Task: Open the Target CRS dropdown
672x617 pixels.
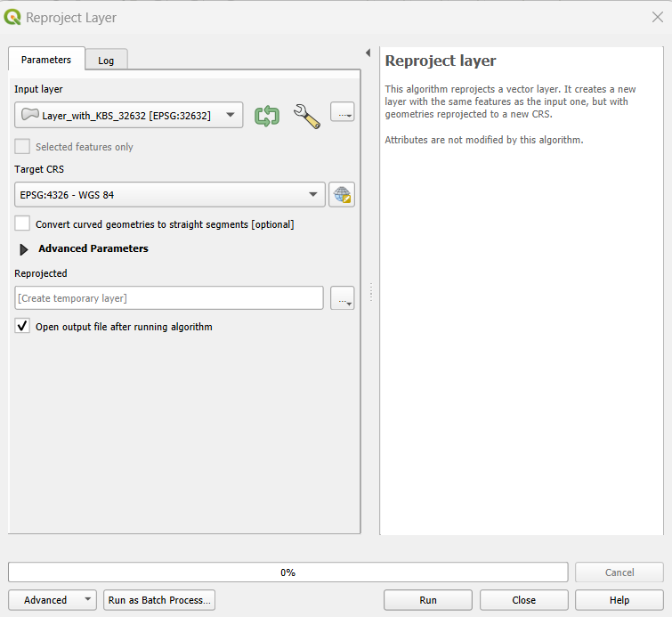Action: pos(312,195)
